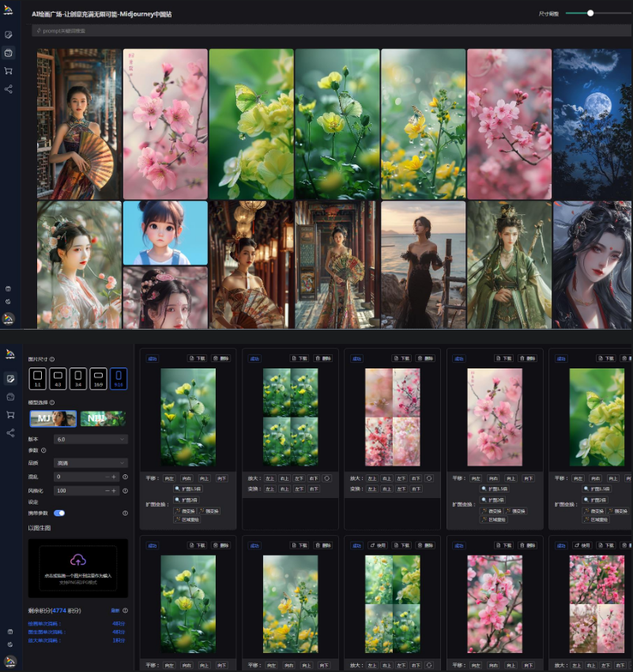Increase the 风格化 value with plus button
The width and height of the screenshot is (633, 672).
click(x=115, y=491)
